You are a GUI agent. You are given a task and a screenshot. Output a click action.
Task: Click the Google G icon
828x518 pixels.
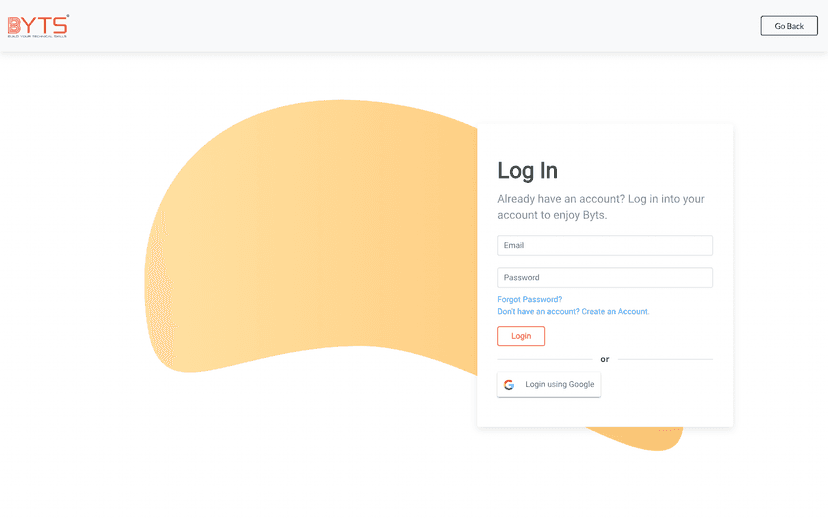coord(509,385)
